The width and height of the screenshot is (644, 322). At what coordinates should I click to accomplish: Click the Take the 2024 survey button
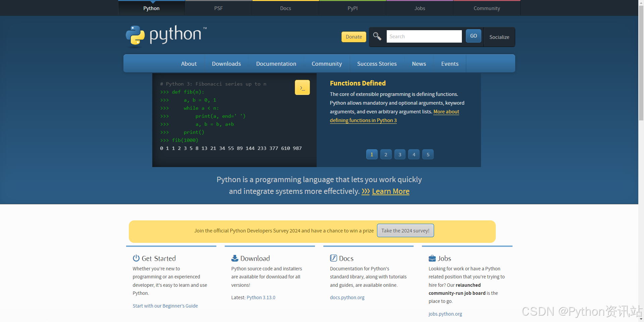(x=405, y=230)
